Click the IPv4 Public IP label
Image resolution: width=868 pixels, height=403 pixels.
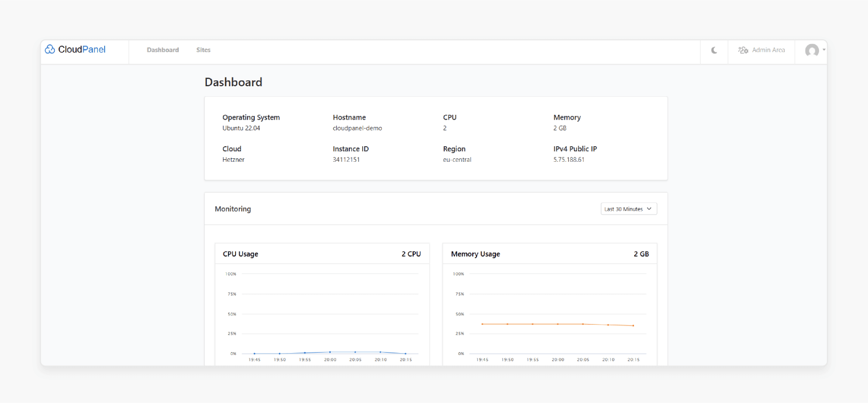[x=575, y=149]
